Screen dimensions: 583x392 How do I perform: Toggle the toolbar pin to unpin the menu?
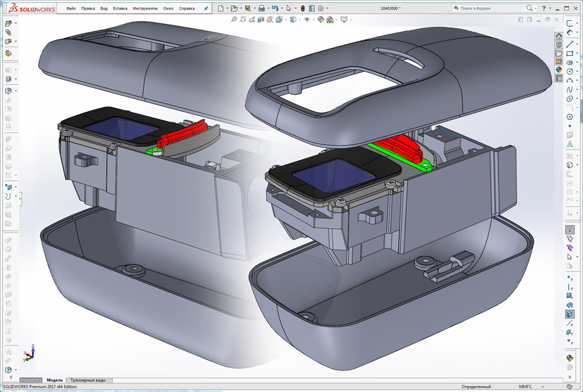[x=205, y=8]
